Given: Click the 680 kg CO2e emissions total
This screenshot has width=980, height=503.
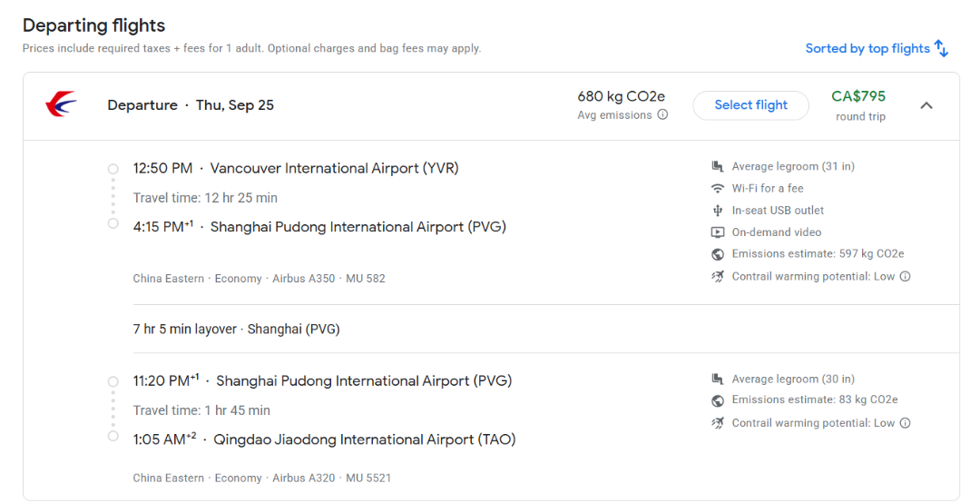Looking at the screenshot, I should click(621, 97).
